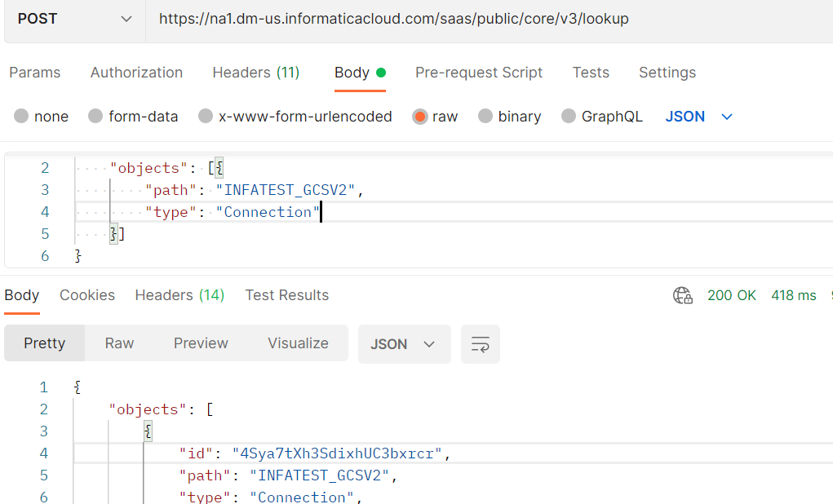Screen dimensions: 833x504
Task: Open the Test Results tab
Action: (x=287, y=295)
